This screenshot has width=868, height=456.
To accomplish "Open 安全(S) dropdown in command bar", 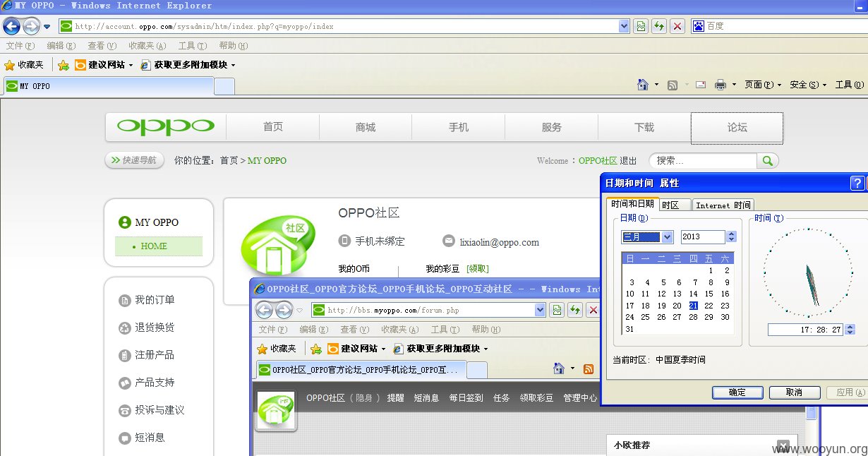I will click(x=808, y=85).
